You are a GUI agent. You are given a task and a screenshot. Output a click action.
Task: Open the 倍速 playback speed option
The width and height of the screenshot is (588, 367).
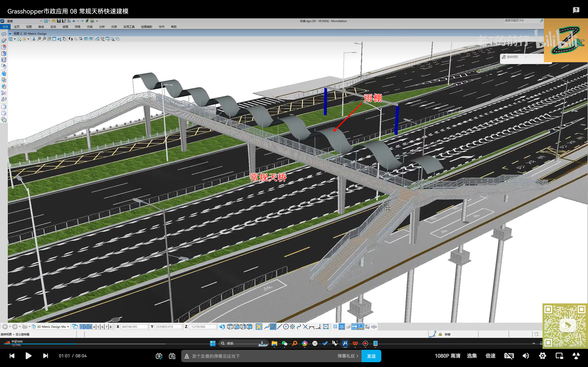click(490, 356)
